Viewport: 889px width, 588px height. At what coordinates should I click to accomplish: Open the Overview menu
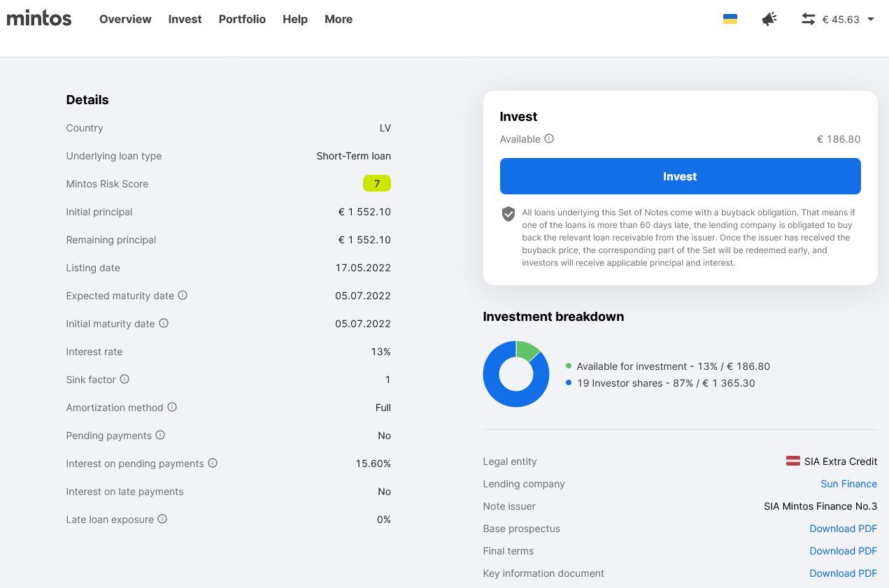[x=125, y=19]
